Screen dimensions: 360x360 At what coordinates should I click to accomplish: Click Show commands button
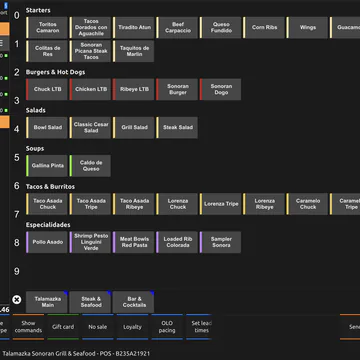(28, 327)
